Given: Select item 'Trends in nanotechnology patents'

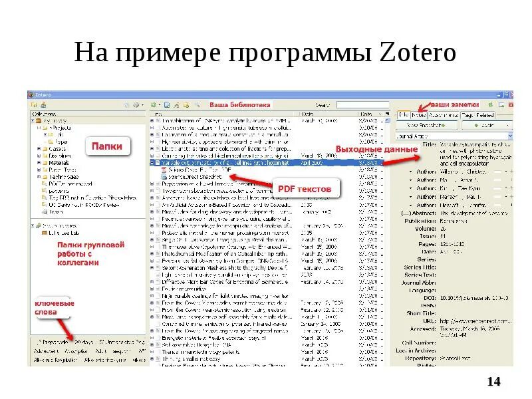Looking at the screenshot, I should point(201,352).
